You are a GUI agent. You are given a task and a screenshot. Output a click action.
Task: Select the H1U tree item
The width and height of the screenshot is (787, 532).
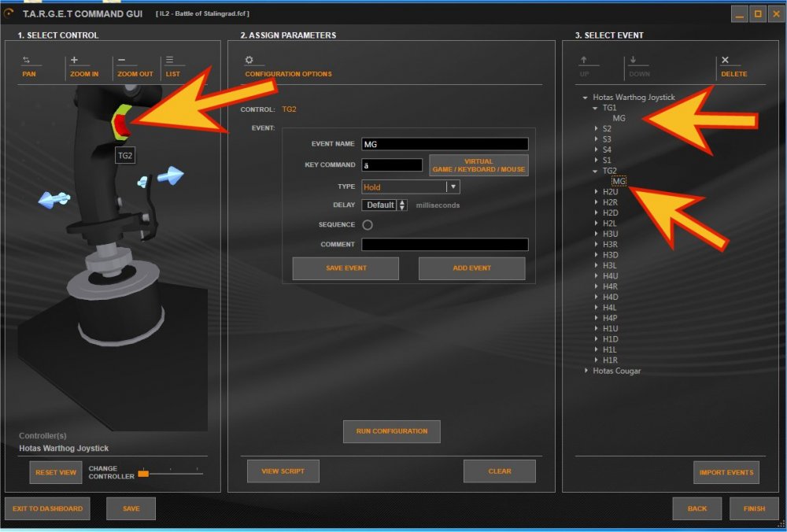611,329
